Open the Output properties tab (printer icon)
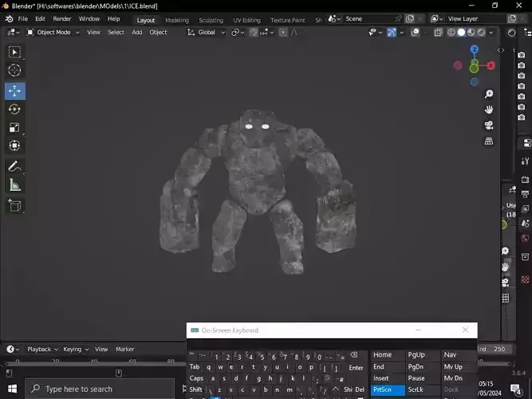The width and height of the screenshot is (532, 399). tap(525, 194)
